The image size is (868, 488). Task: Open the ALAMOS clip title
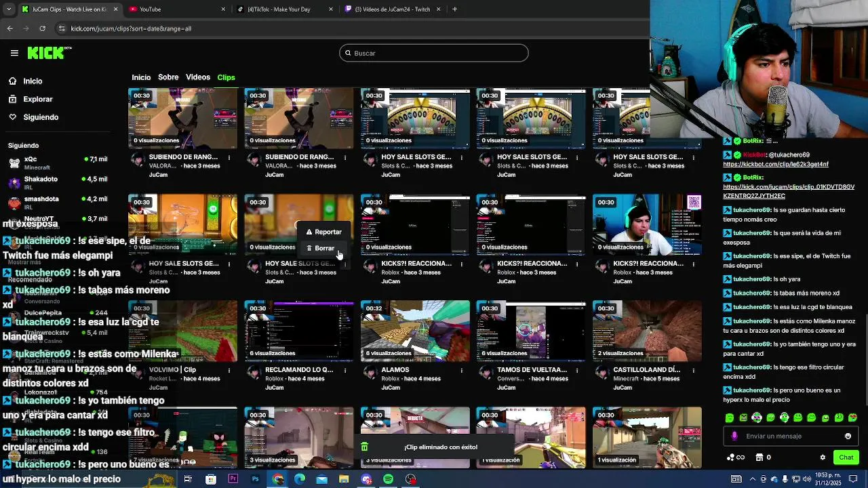coord(395,370)
